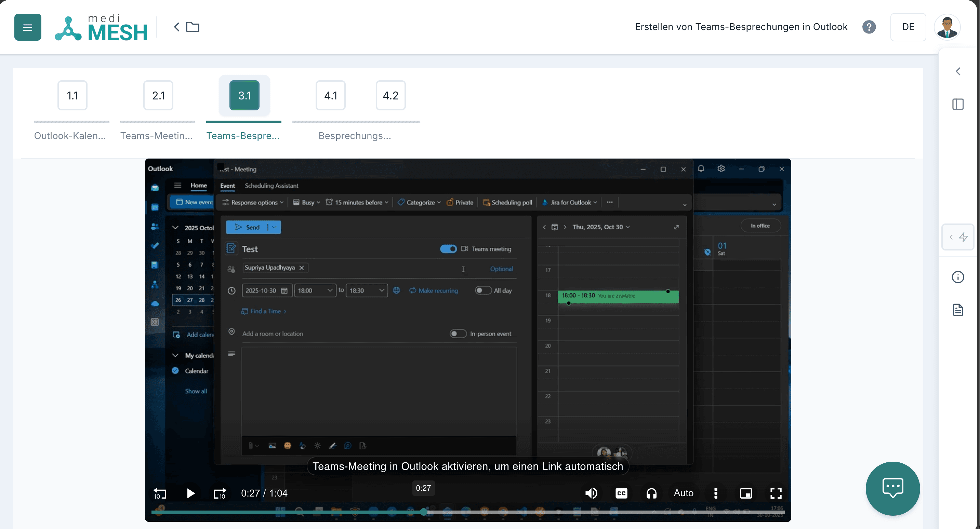
Task: Open the help question mark icon
Action: tap(869, 27)
